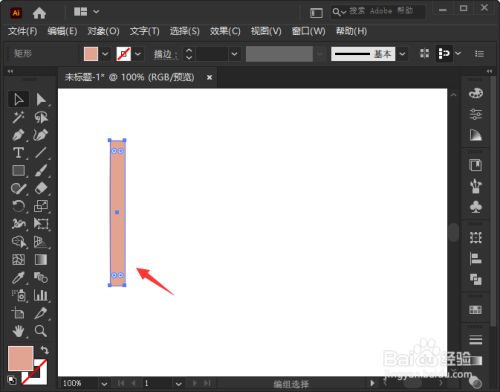Click the control bar fill color swatch

pos(91,54)
